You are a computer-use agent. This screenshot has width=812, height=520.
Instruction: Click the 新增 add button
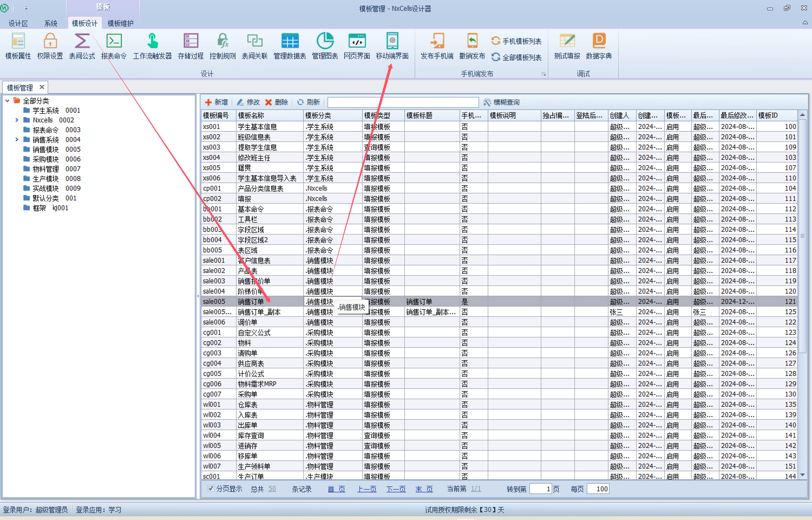216,102
